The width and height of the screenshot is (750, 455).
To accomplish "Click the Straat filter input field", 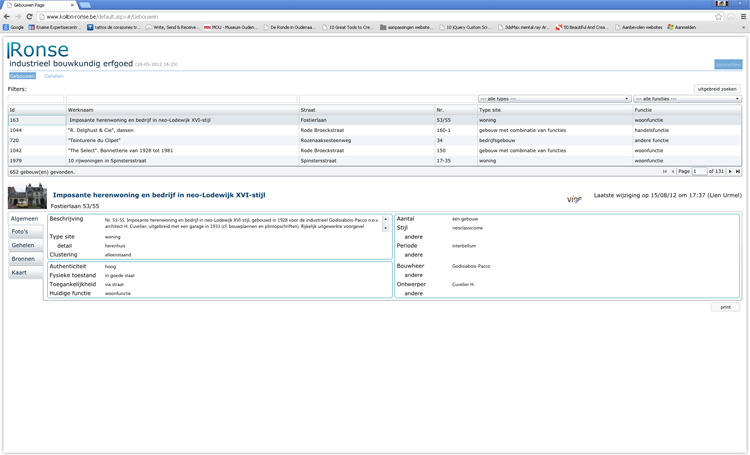I will 387,99.
